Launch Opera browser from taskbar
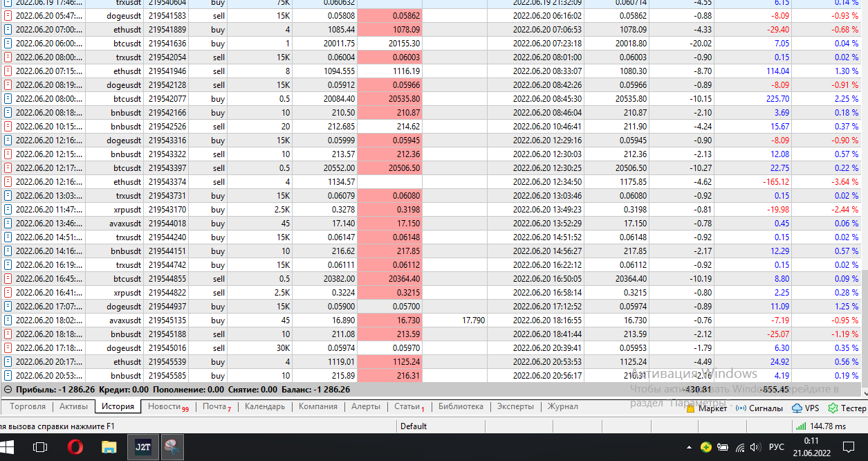This screenshot has height=461, width=868. [x=75, y=447]
